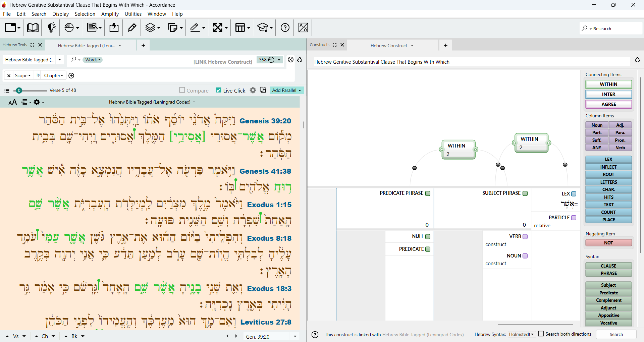Click the text size AA icon

point(13,102)
